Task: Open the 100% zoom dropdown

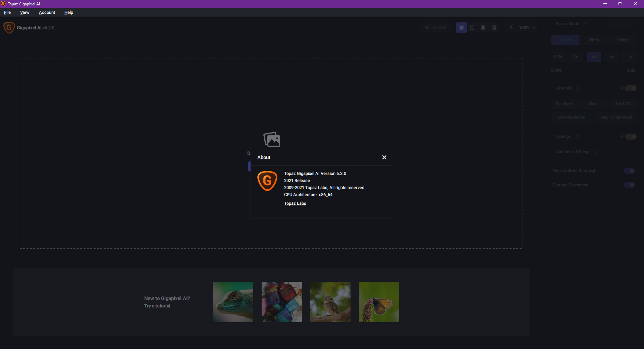Action: (527, 28)
